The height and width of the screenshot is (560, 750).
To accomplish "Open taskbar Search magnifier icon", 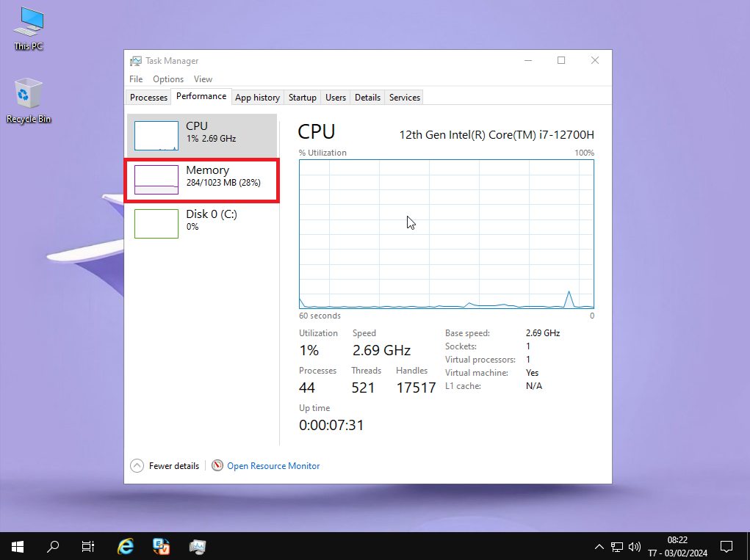I will tap(53, 546).
